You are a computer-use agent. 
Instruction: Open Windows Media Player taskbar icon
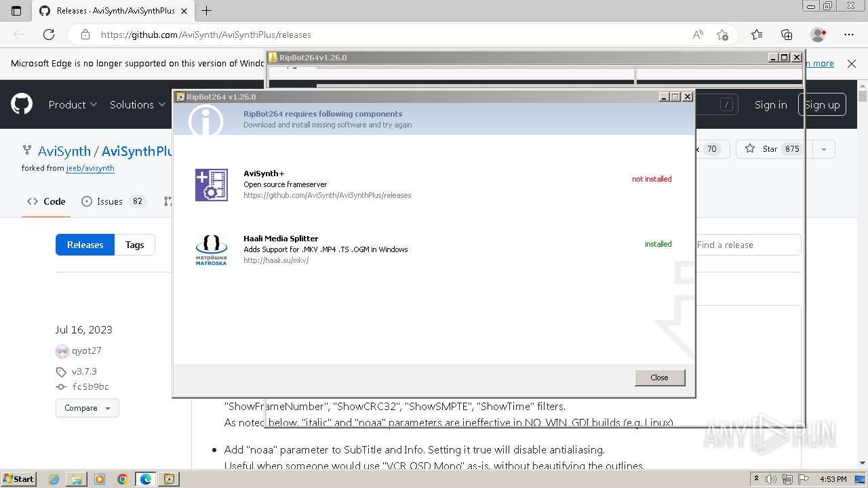100,479
